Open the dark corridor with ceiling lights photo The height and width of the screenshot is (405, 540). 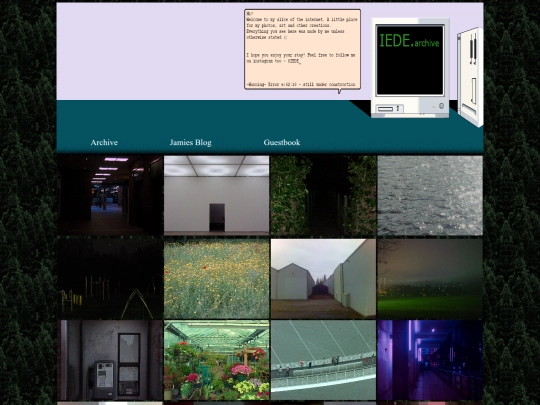[x=110, y=195]
